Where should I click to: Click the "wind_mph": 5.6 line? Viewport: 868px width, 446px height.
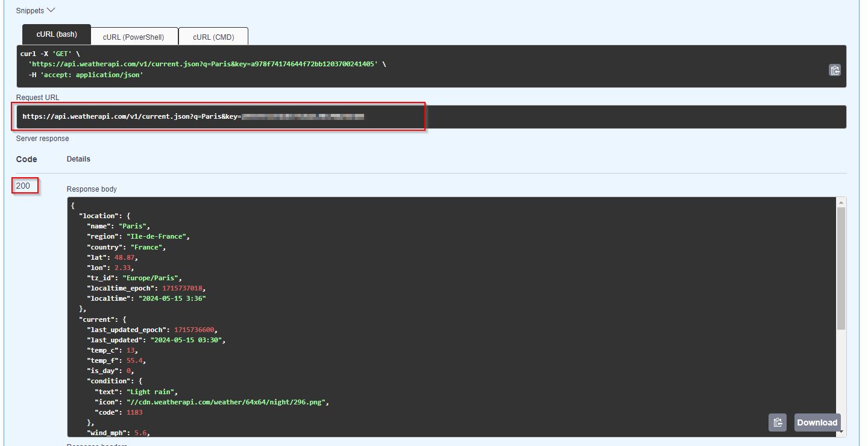pos(118,433)
